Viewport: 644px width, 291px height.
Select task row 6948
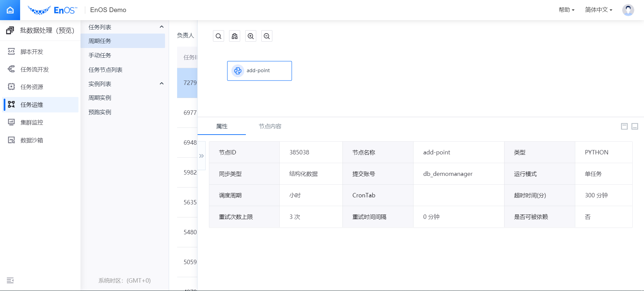pos(187,143)
